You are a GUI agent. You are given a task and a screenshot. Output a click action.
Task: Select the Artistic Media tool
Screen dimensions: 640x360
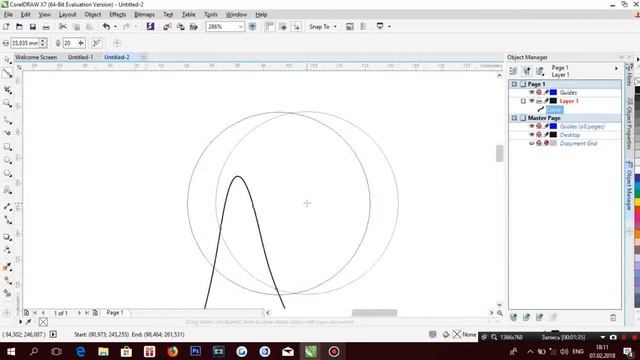[7, 133]
